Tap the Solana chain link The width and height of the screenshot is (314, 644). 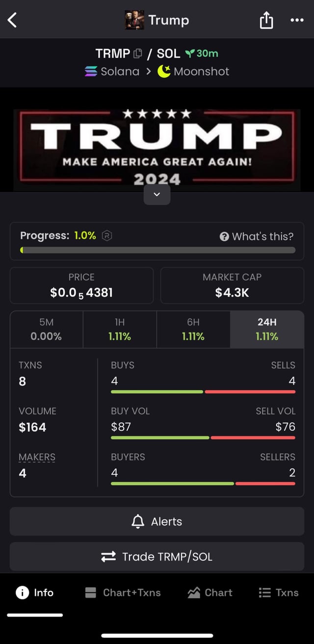[x=112, y=72]
